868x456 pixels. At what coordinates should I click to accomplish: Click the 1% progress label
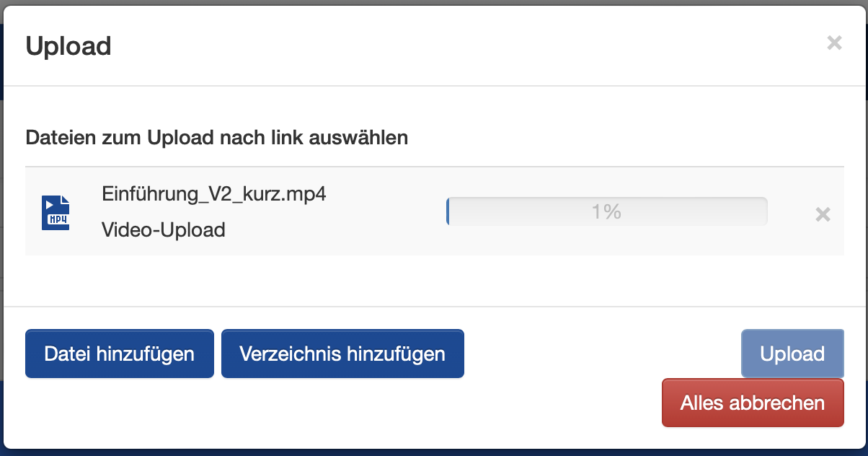606,211
